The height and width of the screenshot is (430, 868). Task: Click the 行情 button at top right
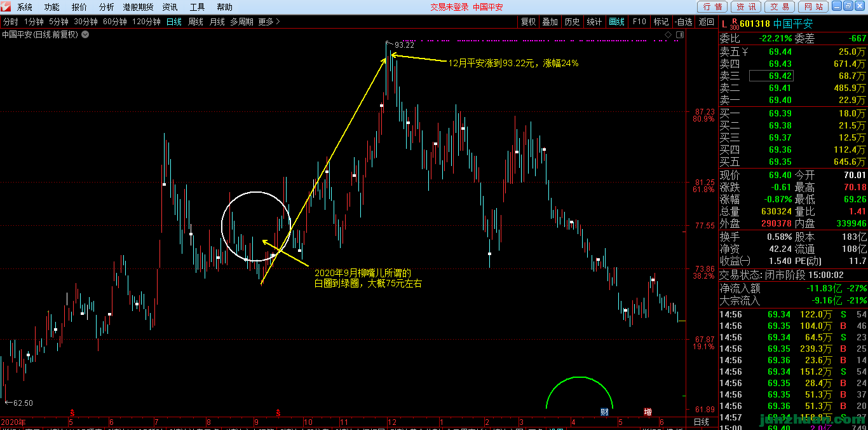pos(713,7)
